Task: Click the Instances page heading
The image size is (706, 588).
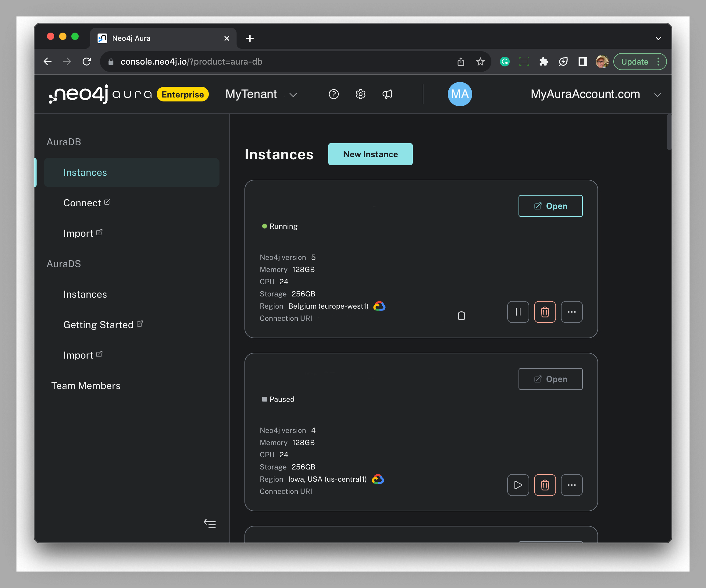Action: coord(279,154)
